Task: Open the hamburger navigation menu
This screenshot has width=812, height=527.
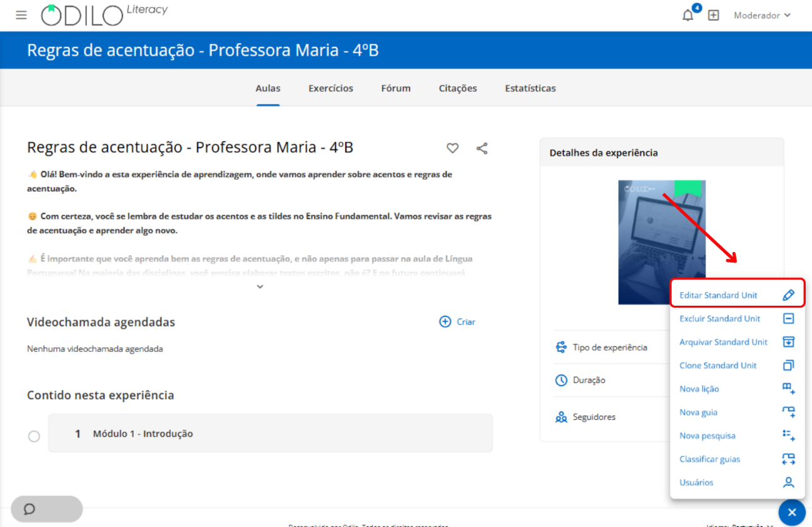Action: coord(21,15)
